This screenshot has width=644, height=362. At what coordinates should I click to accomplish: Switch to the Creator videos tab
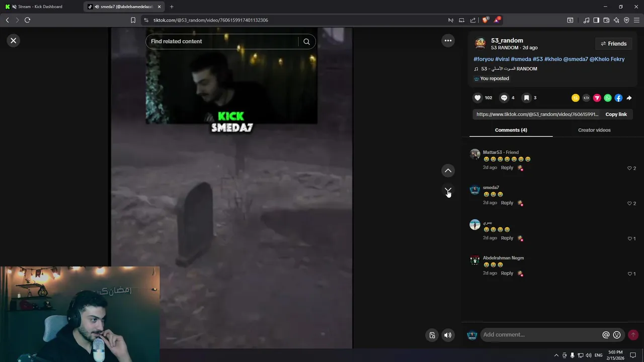[x=594, y=130]
